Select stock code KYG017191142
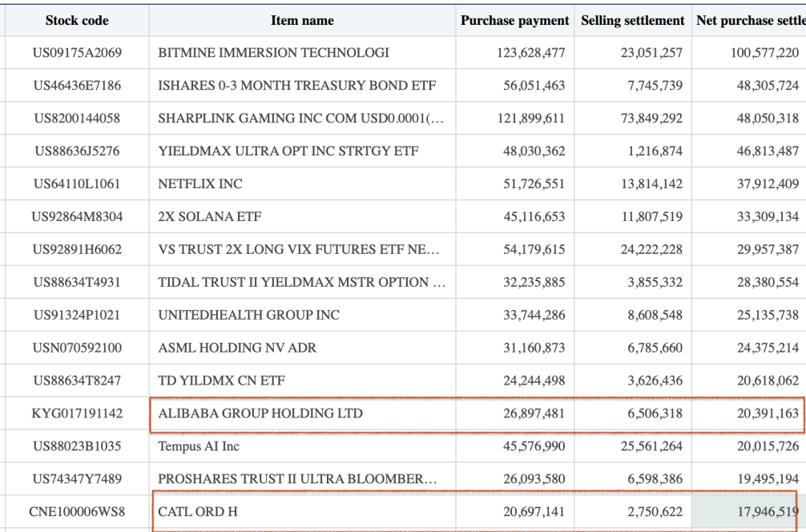This screenshot has height=532, width=806. [77, 413]
